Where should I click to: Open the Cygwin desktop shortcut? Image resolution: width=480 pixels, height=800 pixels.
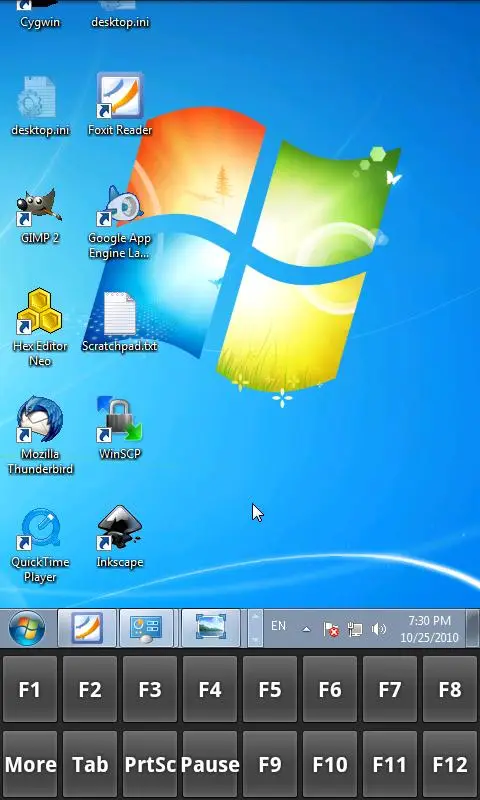tap(40, 15)
